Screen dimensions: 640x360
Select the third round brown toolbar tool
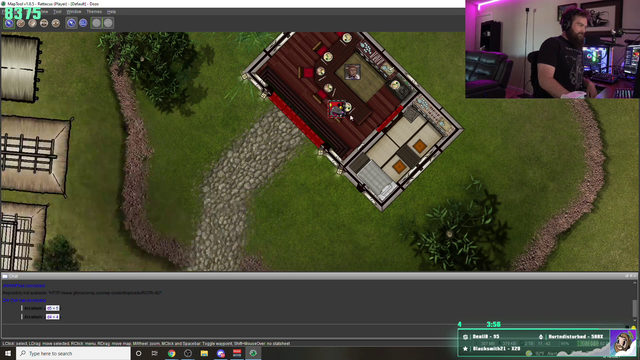32,23
